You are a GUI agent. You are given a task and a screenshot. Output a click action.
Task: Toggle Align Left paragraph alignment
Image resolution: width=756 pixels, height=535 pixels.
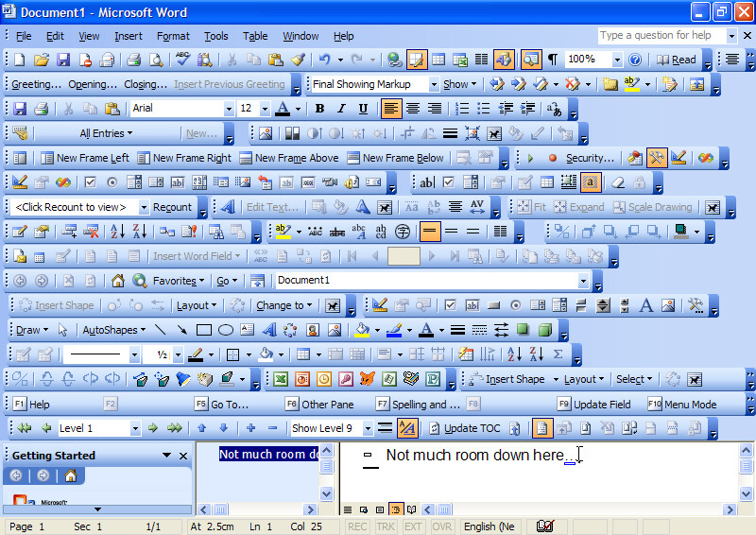(390, 109)
